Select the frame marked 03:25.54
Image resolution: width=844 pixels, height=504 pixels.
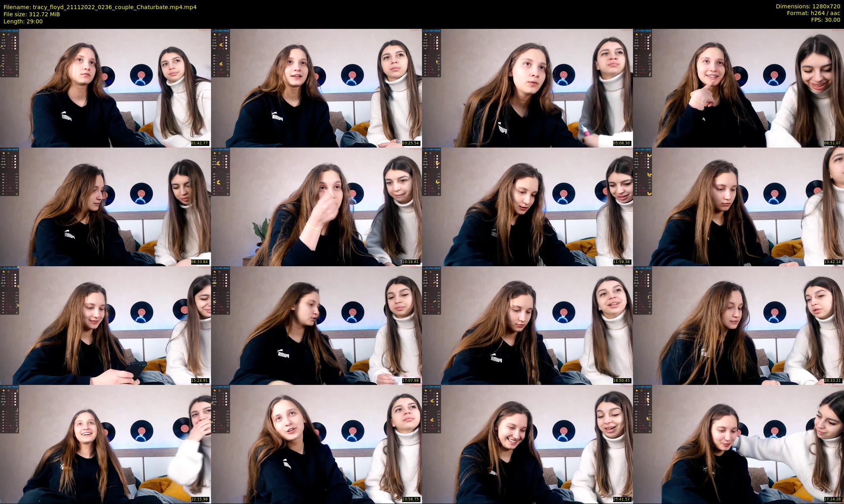[316, 88]
